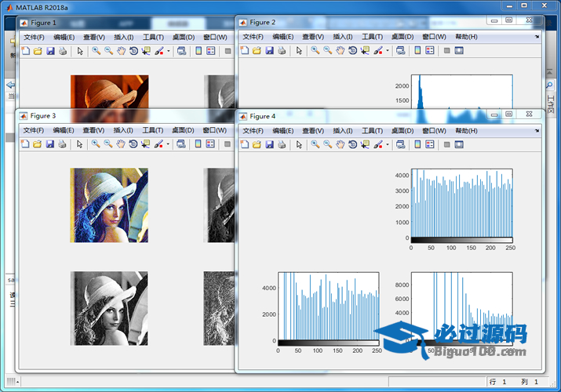
Task: Enable the Zoom In tool in Figure 4
Action: tap(315, 144)
